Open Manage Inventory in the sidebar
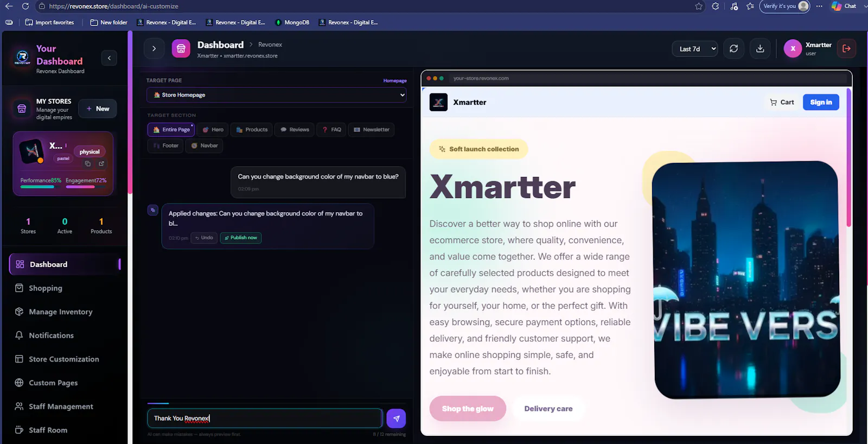This screenshot has width=868, height=444. tap(65, 312)
